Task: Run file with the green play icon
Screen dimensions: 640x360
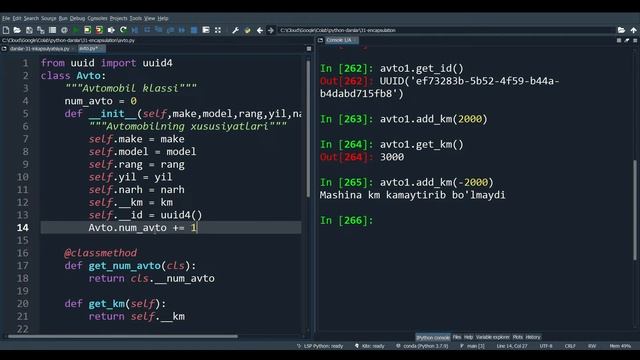Action: click(76, 30)
